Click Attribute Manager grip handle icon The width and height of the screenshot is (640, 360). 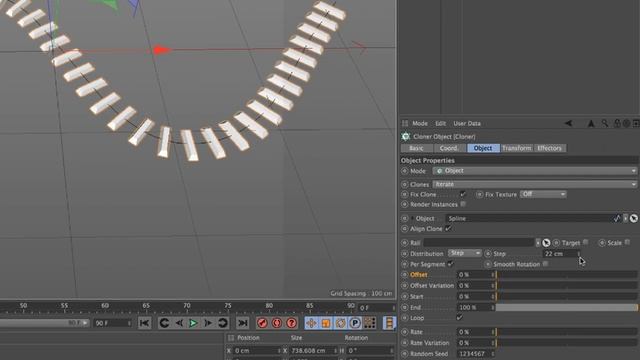405,123
